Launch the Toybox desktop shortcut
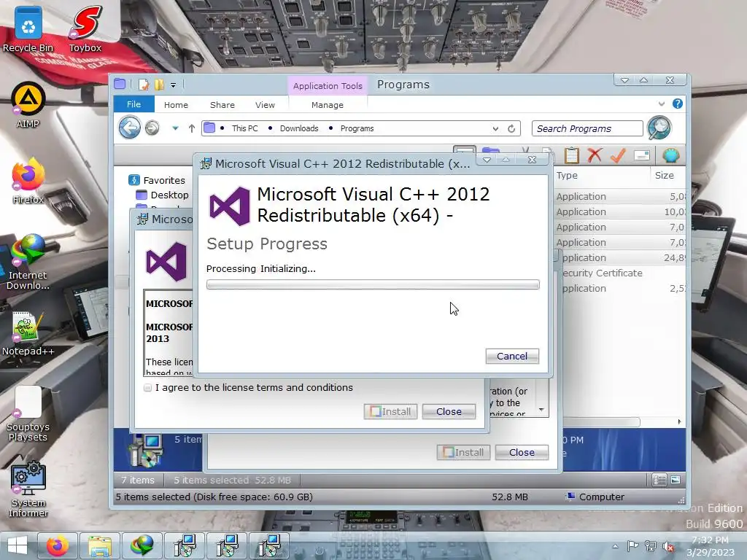747x560 pixels. (x=85, y=28)
